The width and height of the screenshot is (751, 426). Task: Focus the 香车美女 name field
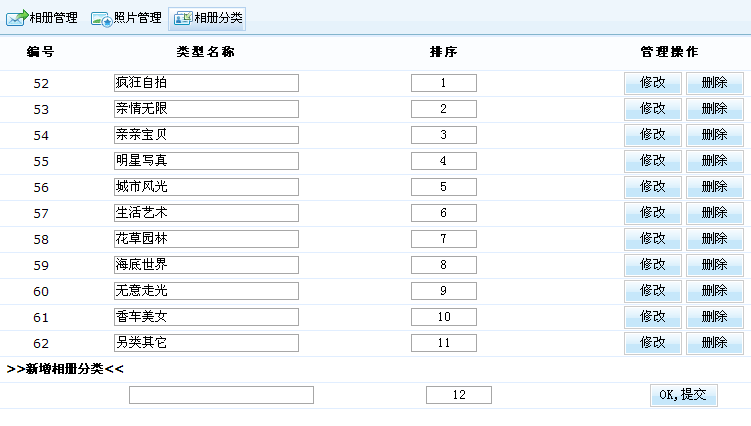pos(206,317)
